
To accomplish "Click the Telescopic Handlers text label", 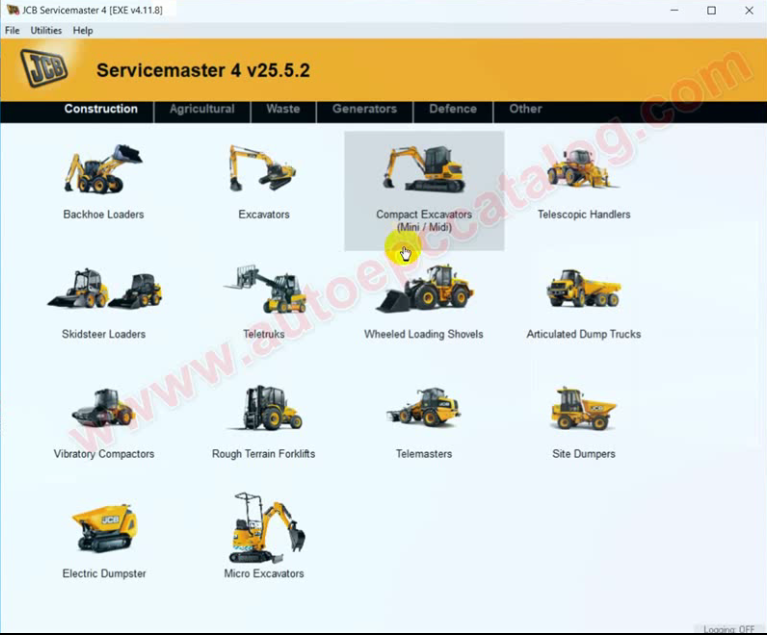I will pyautogui.click(x=584, y=214).
